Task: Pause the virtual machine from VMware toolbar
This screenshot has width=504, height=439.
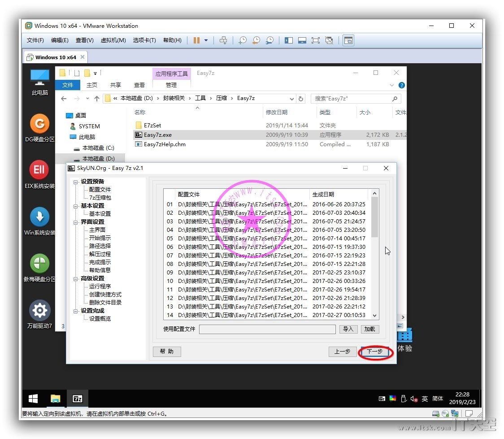Action: 196,40
